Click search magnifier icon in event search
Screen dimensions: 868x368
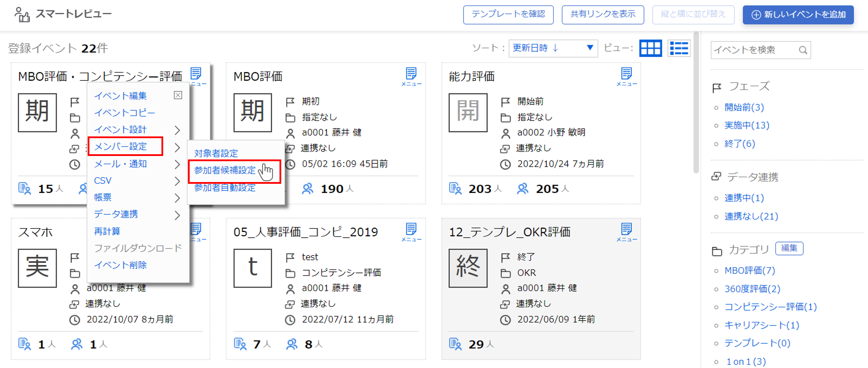(803, 50)
